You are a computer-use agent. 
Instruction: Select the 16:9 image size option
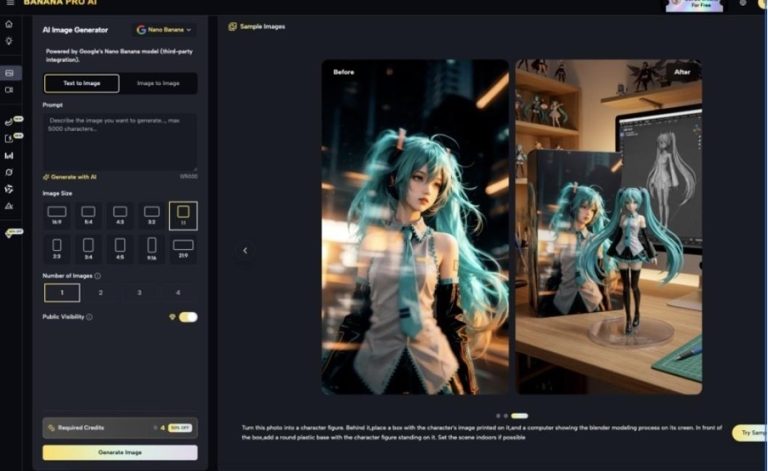(57, 214)
